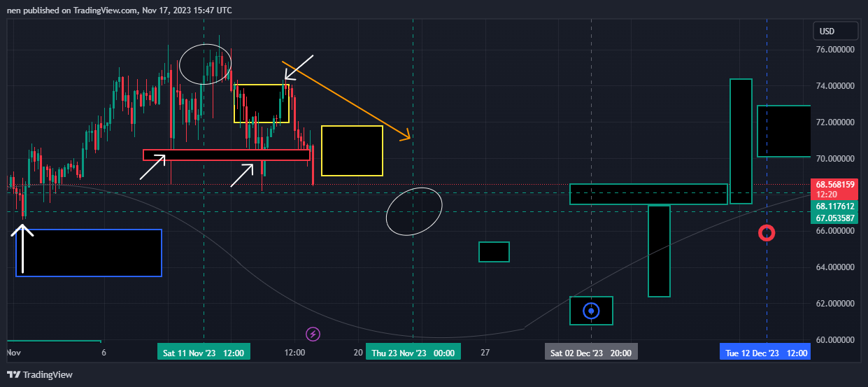This screenshot has width=868, height=387.
Task: Select the green 68.117612 price label
Action: 835,206
